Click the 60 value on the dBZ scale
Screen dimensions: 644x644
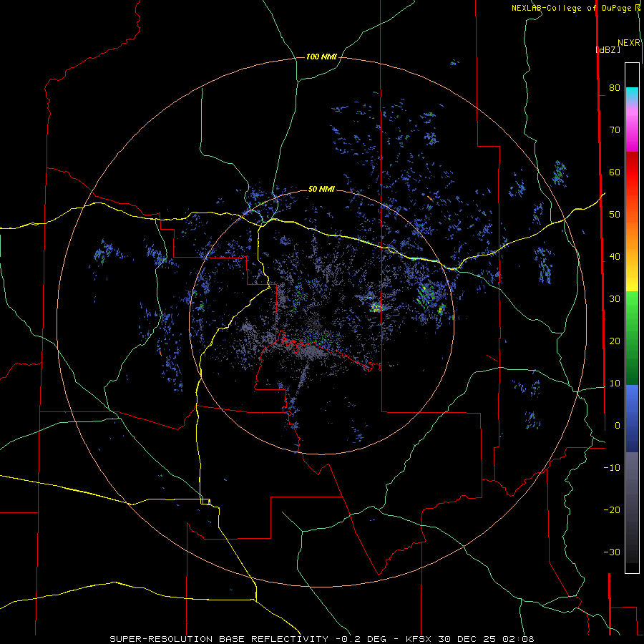click(615, 172)
